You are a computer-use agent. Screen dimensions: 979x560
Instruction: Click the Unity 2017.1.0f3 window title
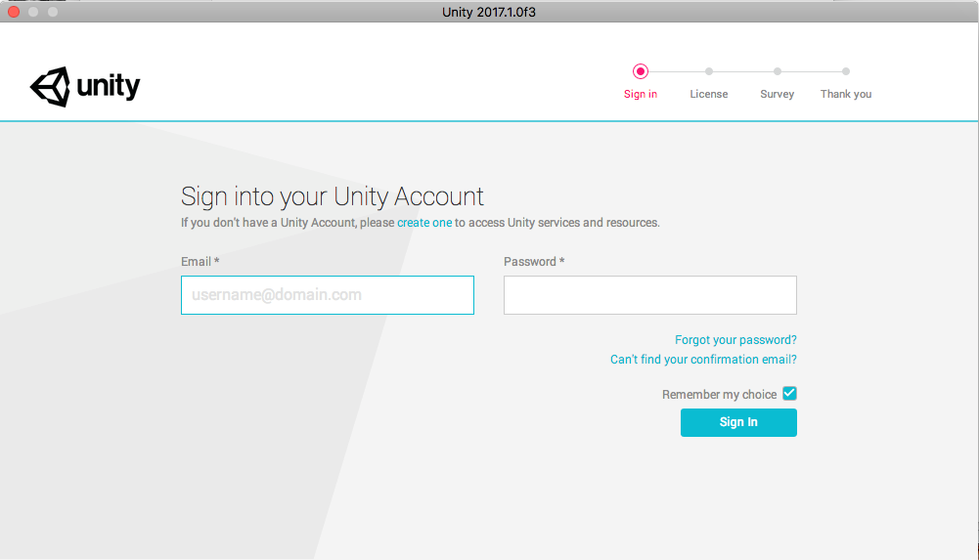489,13
